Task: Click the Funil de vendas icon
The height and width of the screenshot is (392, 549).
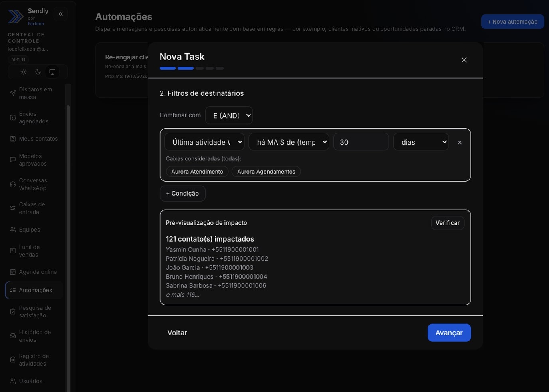Action: coord(13,251)
